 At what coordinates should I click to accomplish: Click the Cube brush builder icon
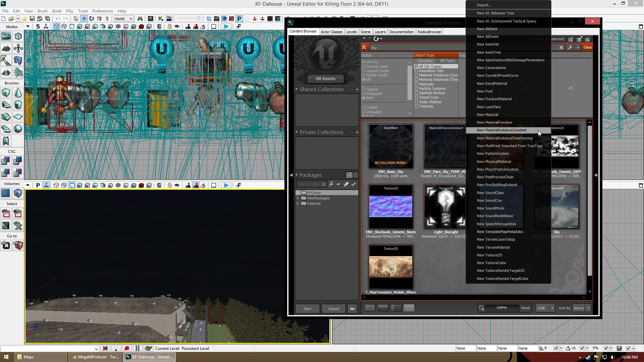coord(6,93)
